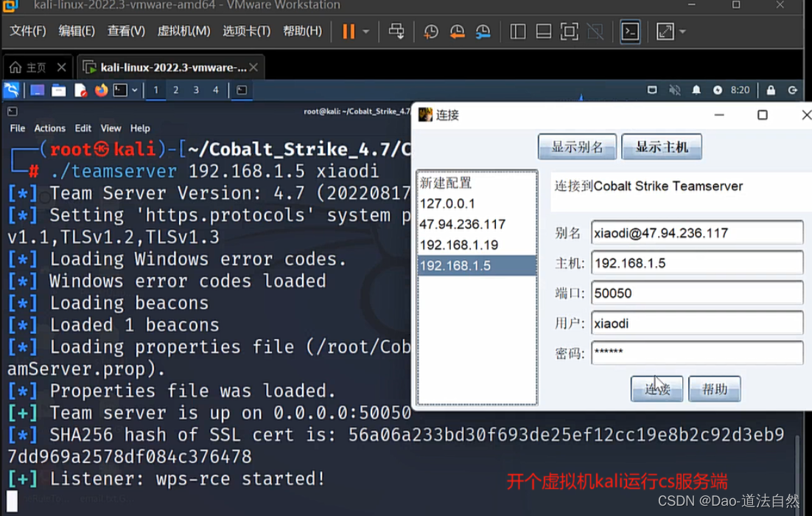
Task: Open the 文件(F) menu
Action: (x=28, y=31)
